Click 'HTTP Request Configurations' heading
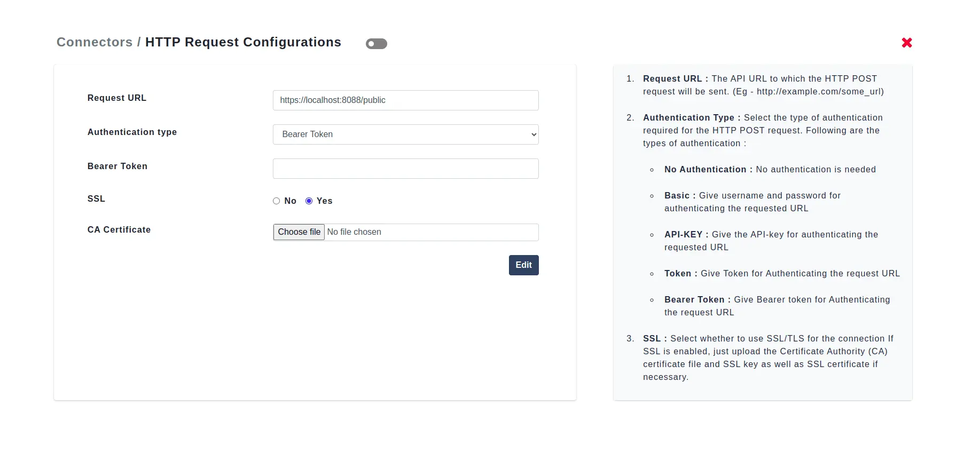This screenshot has width=980, height=453. pos(243,42)
